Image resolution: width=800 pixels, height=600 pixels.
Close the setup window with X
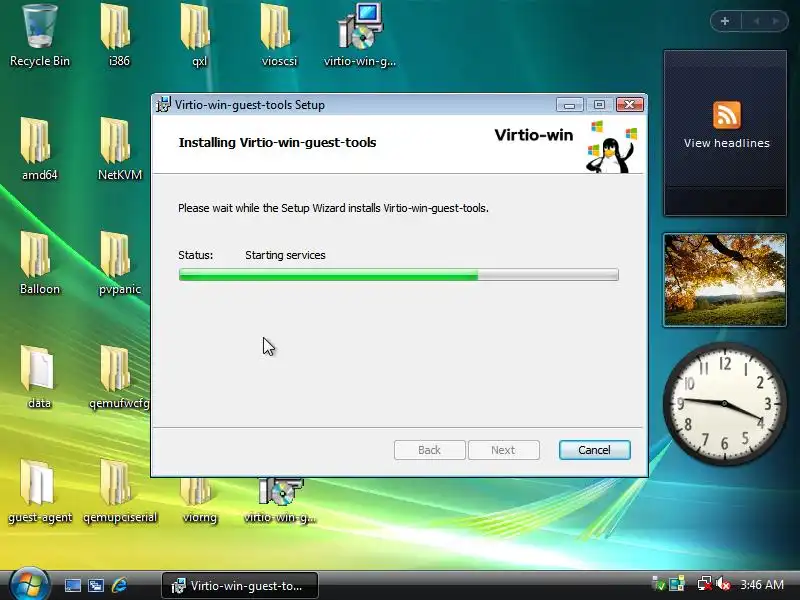630,105
